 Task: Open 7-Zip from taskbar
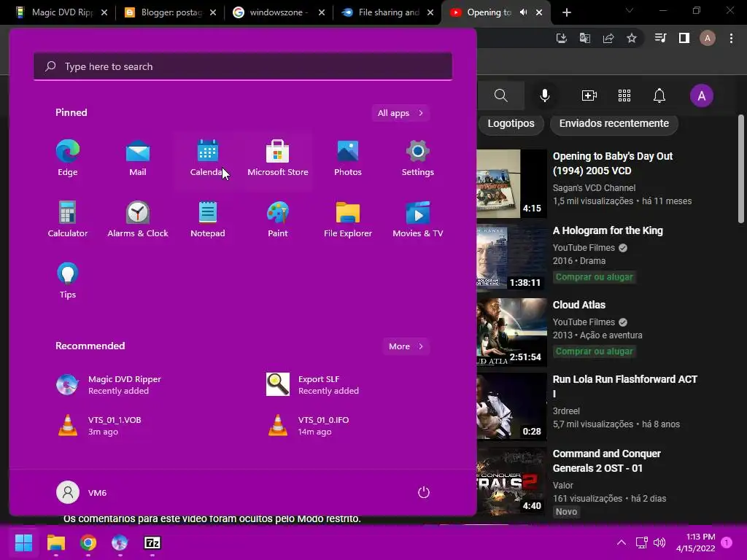click(152, 542)
